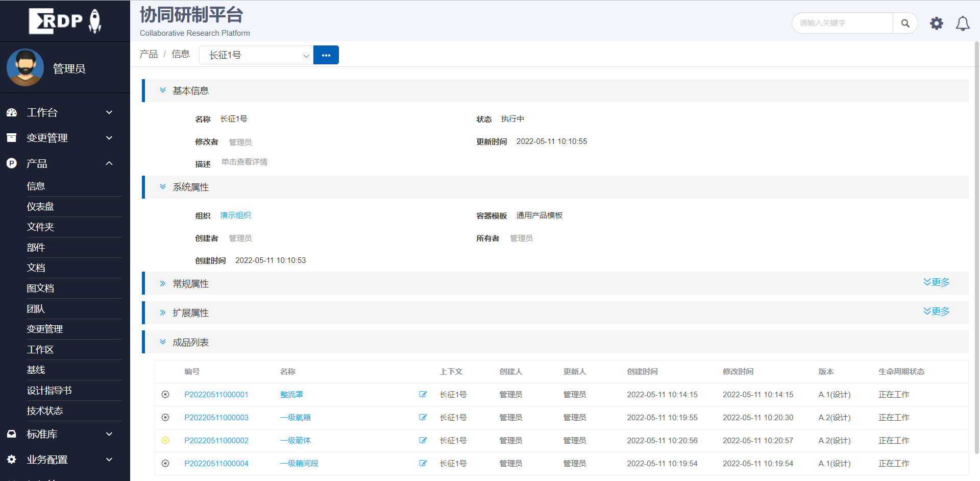Collapse the 基本信息 section
The width and height of the screenshot is (980, 481).
[163, 90]
